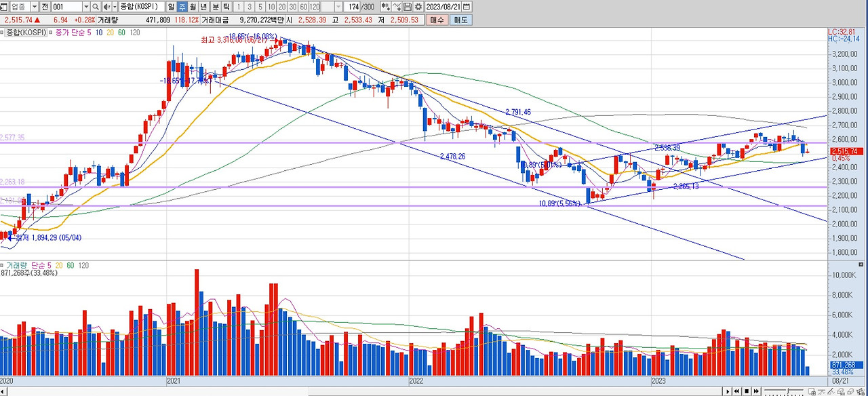Screen dimensions: 868x396
Task: Expand the 001 code dropdown arrow
Action: (x=86, y=7)
